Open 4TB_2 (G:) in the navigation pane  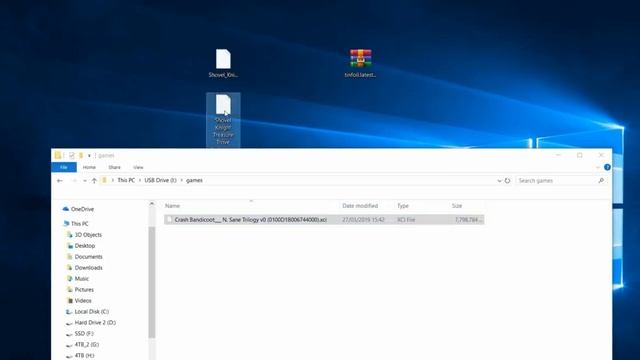86,345
